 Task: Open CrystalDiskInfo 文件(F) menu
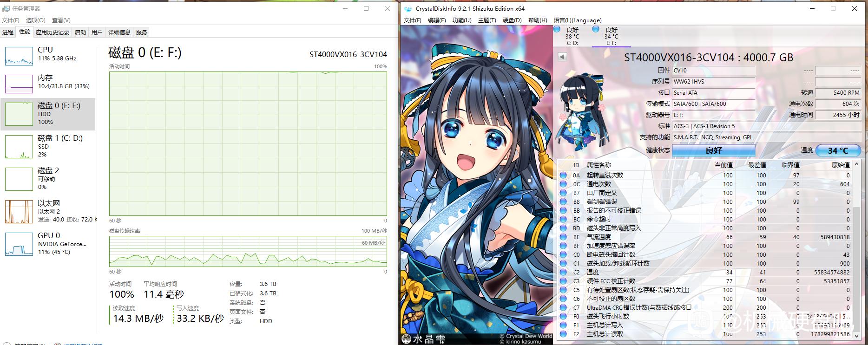[x=413, y=20]
